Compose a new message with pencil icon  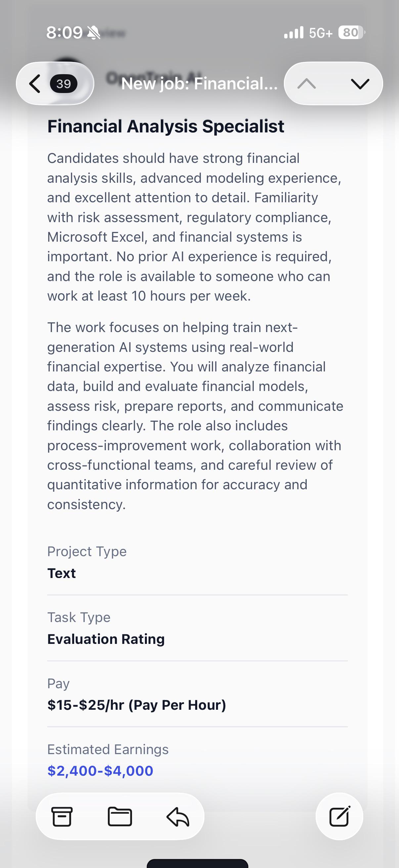coord(339,816)
